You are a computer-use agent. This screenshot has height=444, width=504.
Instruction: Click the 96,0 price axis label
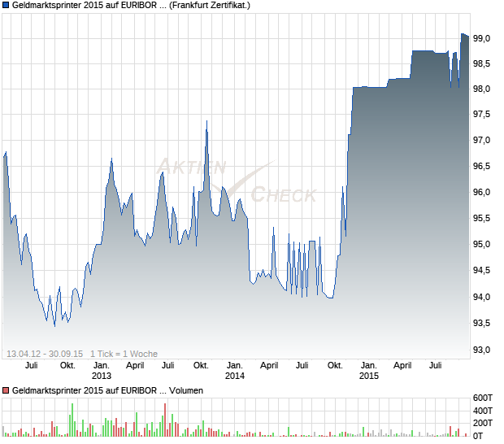click(x=481, y=192)
